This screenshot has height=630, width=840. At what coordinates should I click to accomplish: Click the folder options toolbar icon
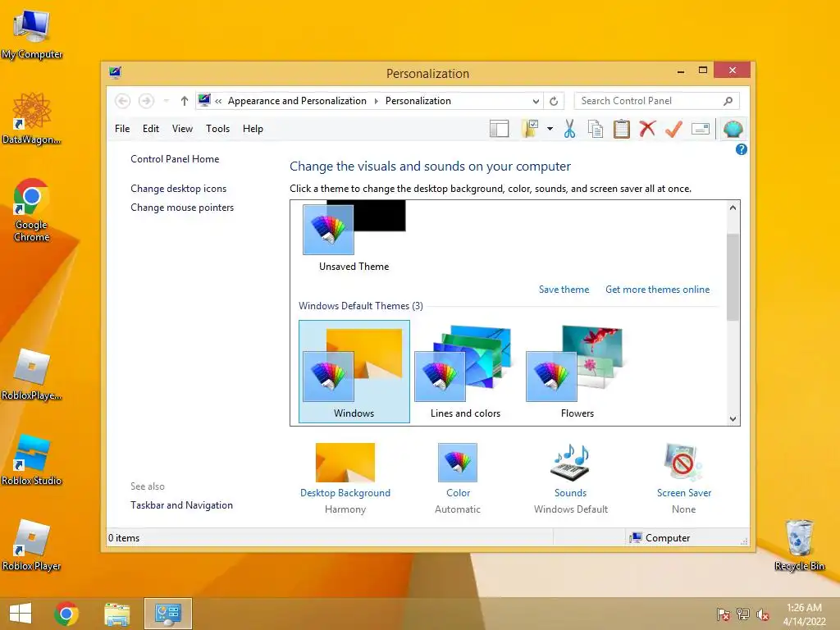coord(530,129)
